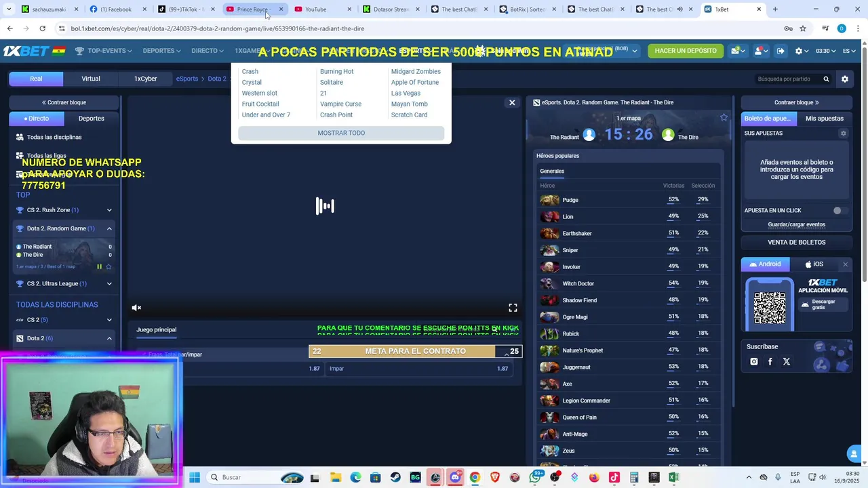Click Mostrar todo in games dropdown
Image resolution: width=868 pixels, height=488 pixels.
tap(341, 133)
